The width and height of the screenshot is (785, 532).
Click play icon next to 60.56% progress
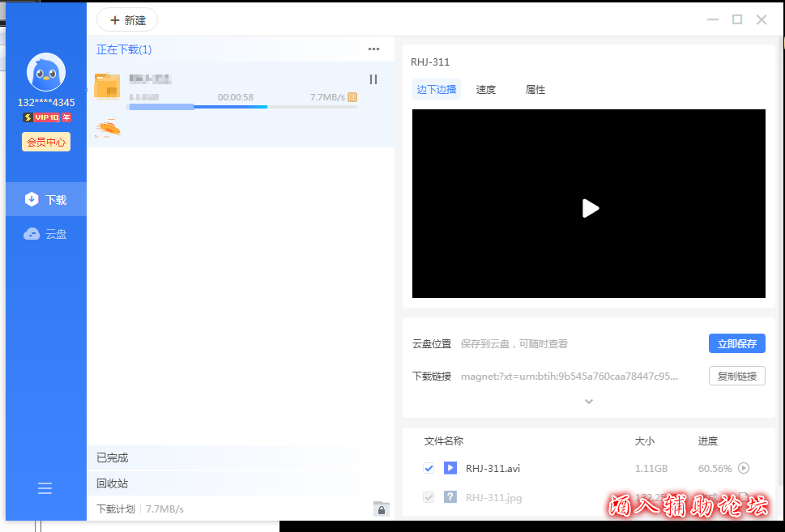744,468
